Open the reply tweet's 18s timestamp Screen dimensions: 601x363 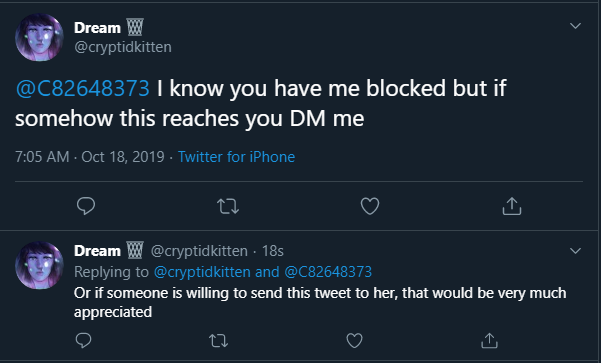tap(273, 251)
